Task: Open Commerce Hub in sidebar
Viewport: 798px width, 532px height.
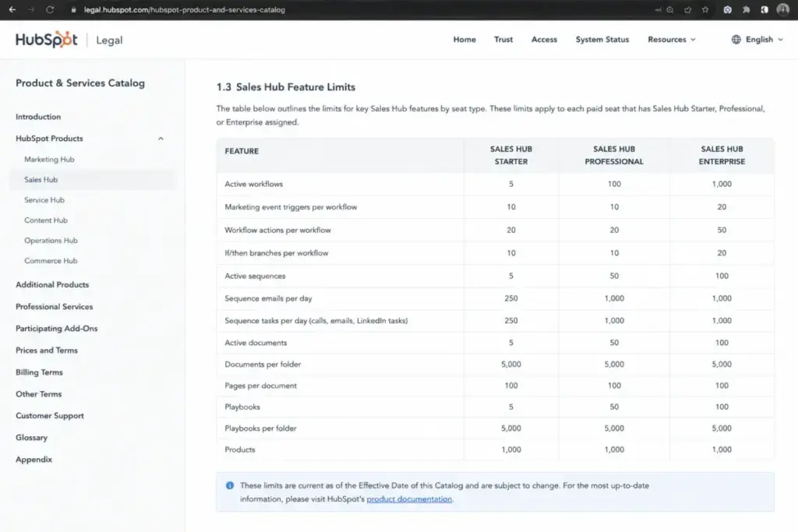Action: tap(51, 260)
